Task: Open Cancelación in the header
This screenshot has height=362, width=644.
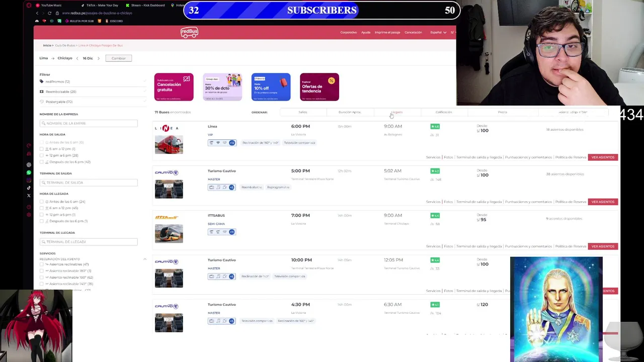Action: point(413,32)
